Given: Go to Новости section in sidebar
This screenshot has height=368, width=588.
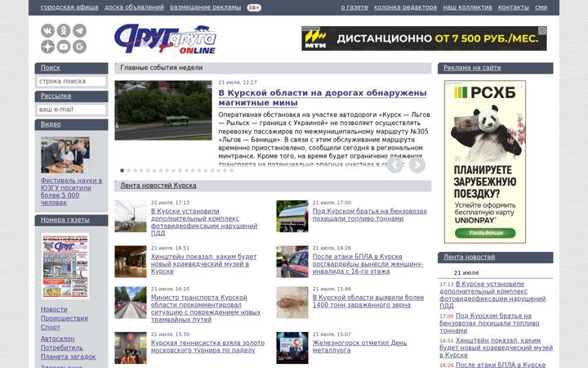Looking at the screenshot, I should pos(54,309).
